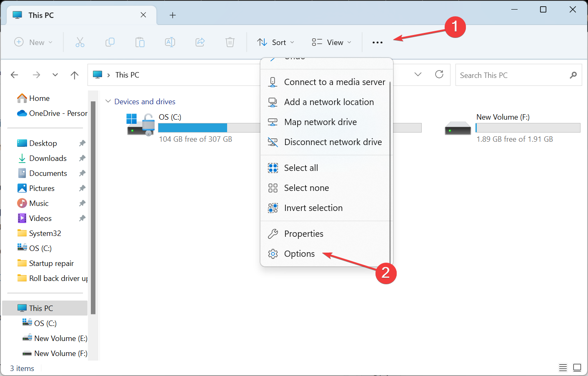Open Properties from the menu
Screen dimensions: 588x376
303,233
